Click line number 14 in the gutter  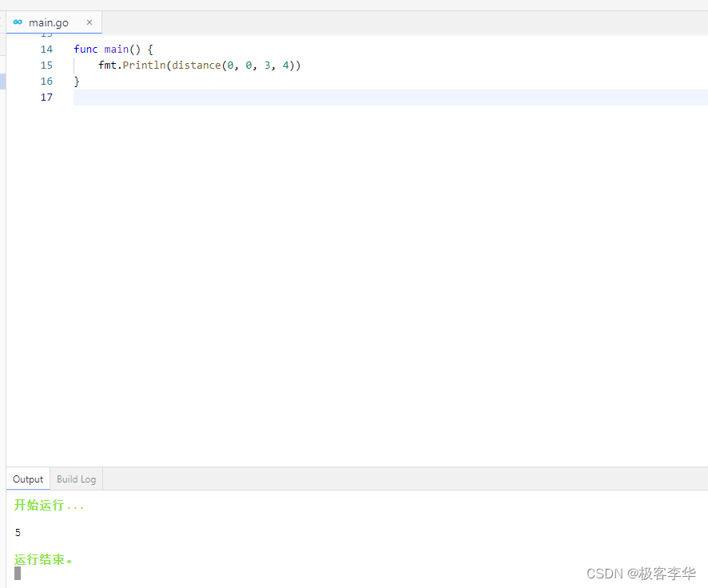pyautogui.click(x=46, y=50)
